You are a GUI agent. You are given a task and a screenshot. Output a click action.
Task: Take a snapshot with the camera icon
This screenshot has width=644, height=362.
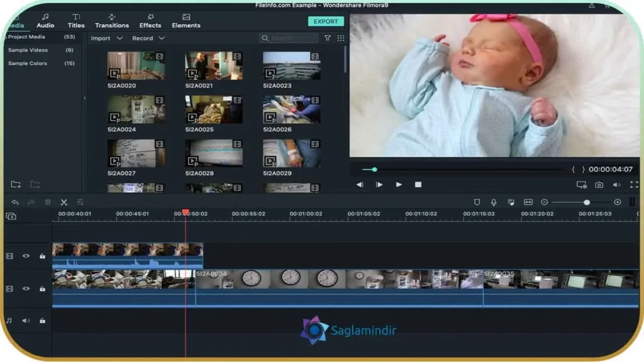[x=599, y=184]
